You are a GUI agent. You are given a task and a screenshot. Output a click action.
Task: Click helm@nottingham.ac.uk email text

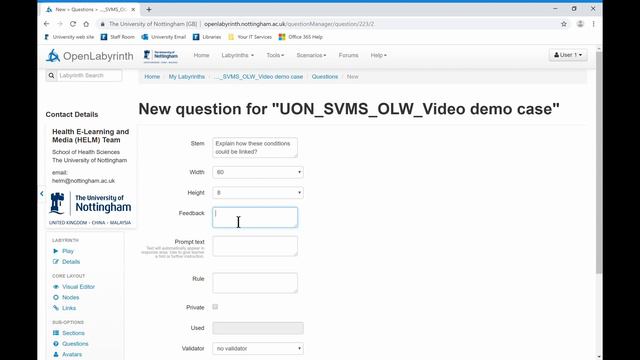pyautogui.click(x=83, y=181)
